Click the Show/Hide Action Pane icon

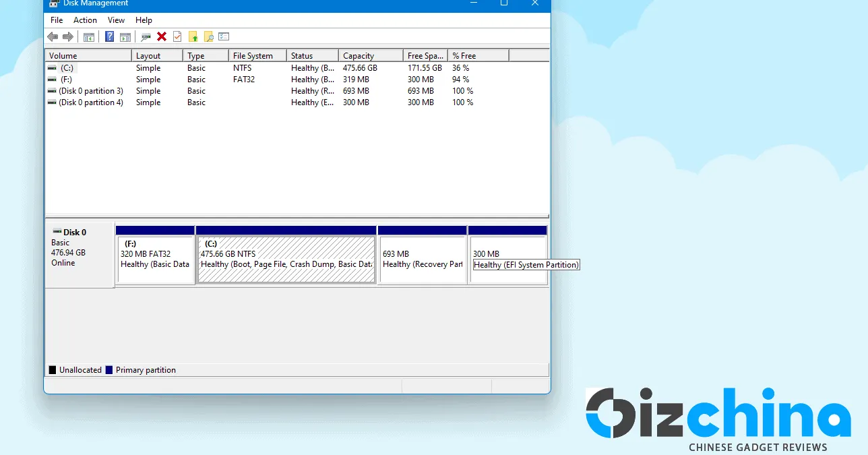(125, 37)
